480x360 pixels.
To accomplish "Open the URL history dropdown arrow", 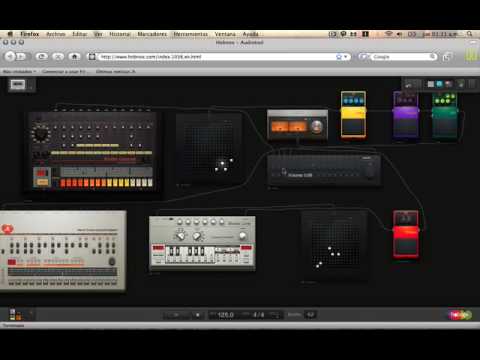I will point(346,57).
